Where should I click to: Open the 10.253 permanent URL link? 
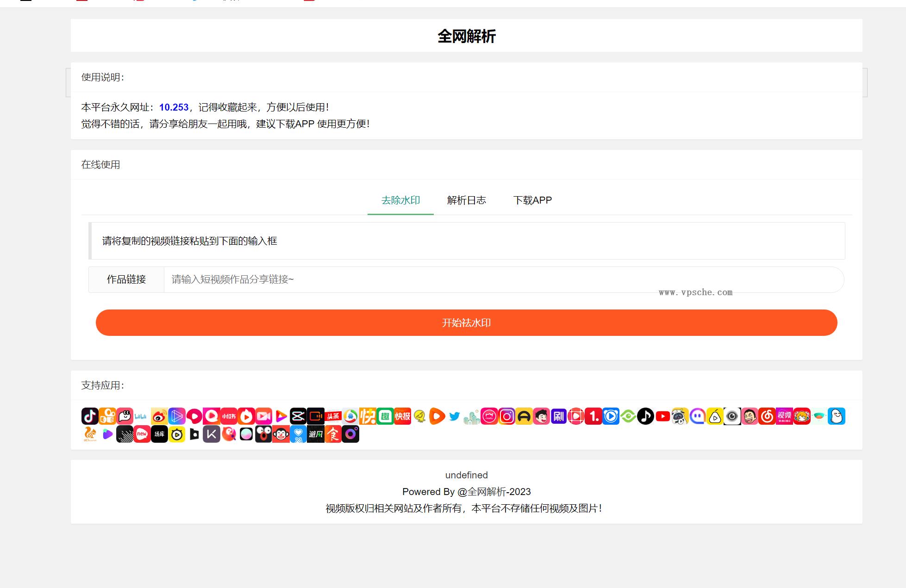point(174,107)
